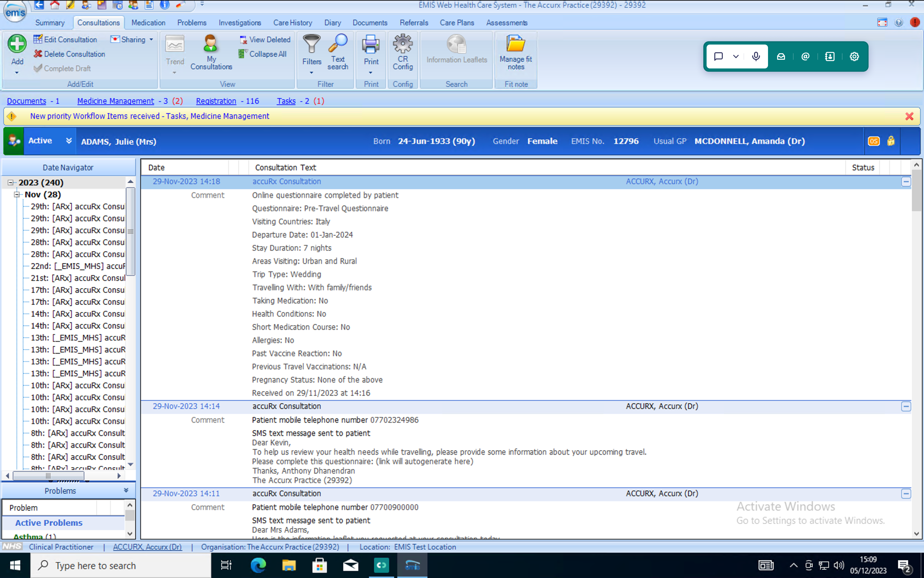Screen dimensions: 924x578
Task: Collapse the Problems panel chevron
Action: coord(126,491)
